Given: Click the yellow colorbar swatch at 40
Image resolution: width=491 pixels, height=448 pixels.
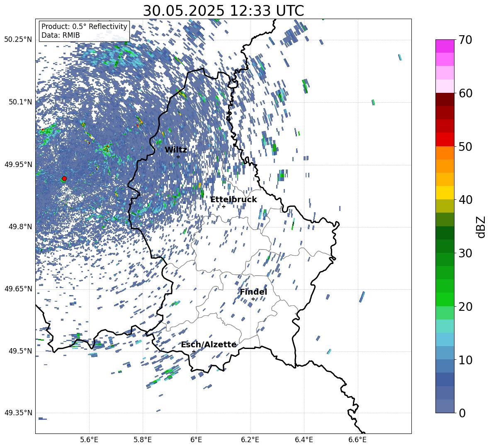Looking at the screenshot, I should tap(445, 193).
